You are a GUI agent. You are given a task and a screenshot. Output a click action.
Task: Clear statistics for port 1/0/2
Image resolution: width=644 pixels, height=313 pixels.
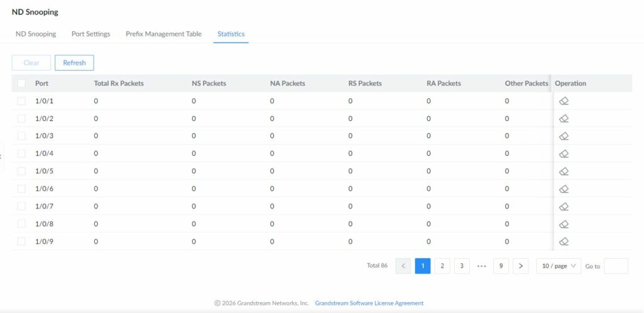(x=564, y=118)
